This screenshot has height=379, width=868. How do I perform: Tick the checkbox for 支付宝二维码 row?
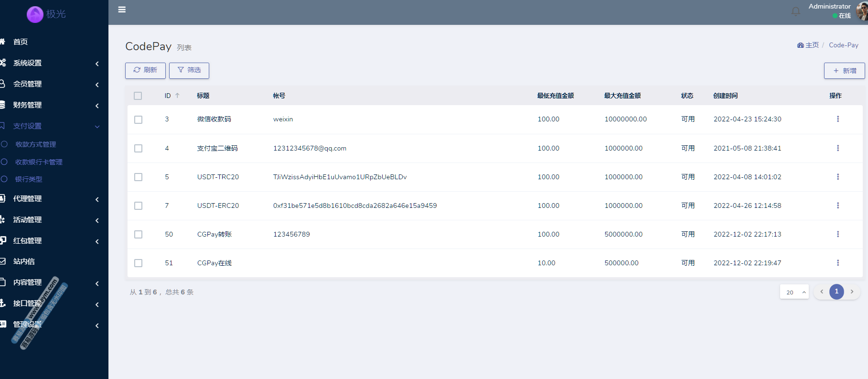tap(138, 148)
